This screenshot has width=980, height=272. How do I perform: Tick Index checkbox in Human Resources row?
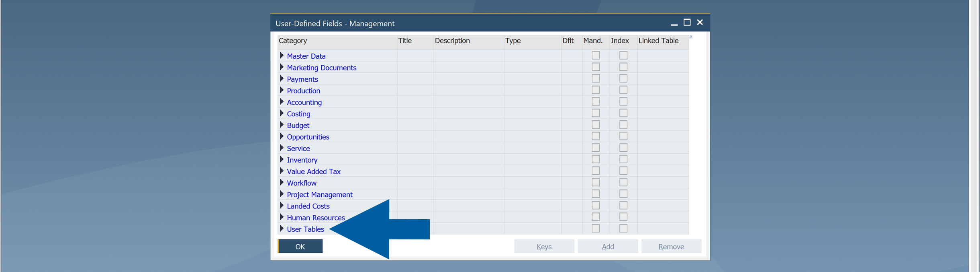point(623,217)
